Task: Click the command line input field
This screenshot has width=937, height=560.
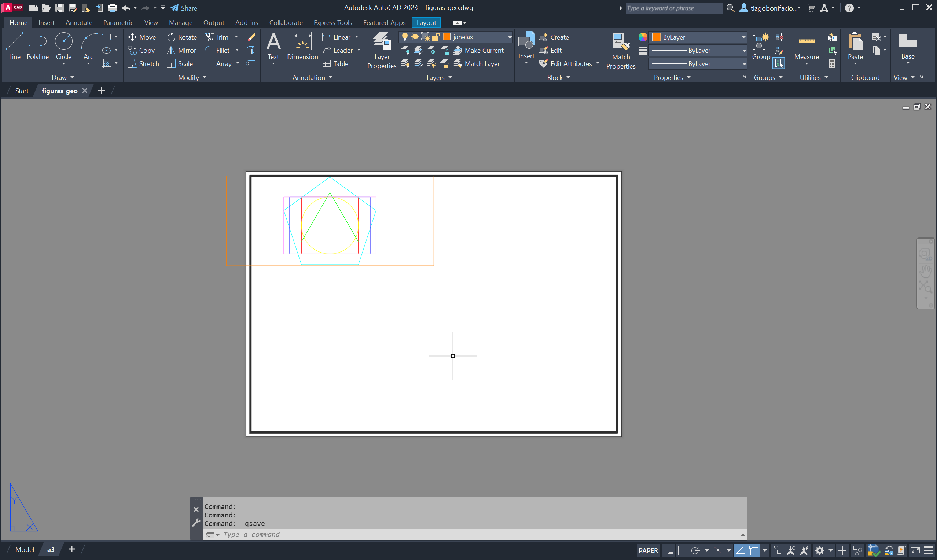Action: coord(472,534)
